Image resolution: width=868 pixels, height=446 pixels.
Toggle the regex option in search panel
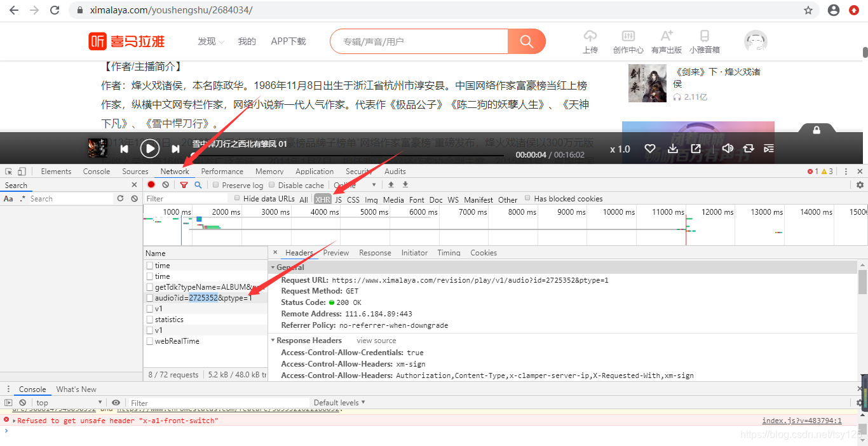(22, 199)
